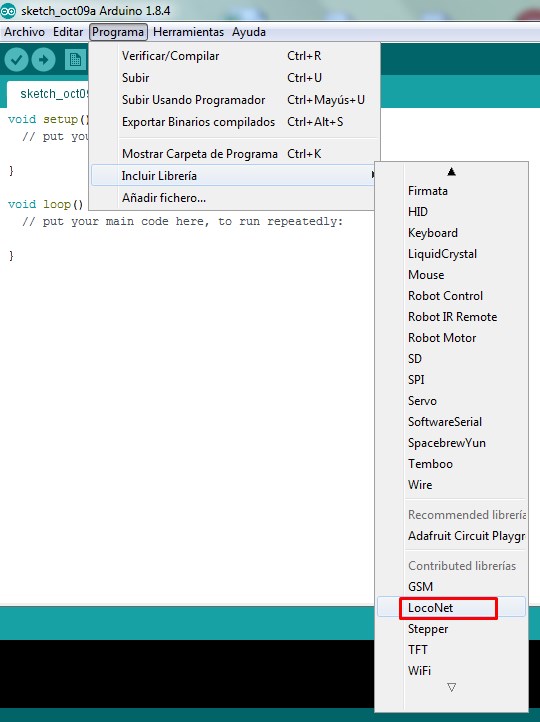This screenshot has height=722, width=540.
Task: Select the LiquidCrystal library
Action: tap(451, 254)
